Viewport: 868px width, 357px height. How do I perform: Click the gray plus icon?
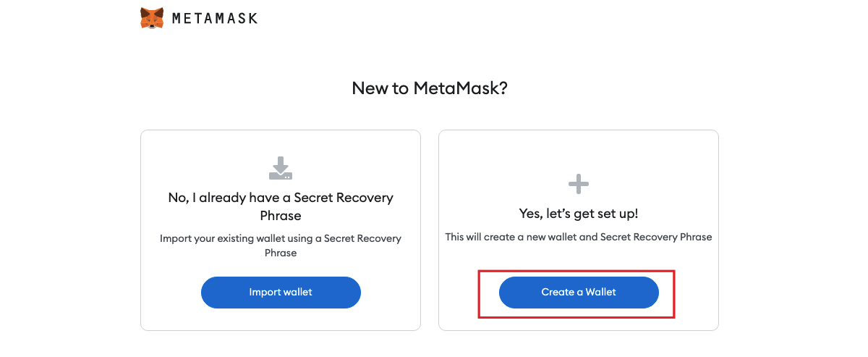click(579, 184)
